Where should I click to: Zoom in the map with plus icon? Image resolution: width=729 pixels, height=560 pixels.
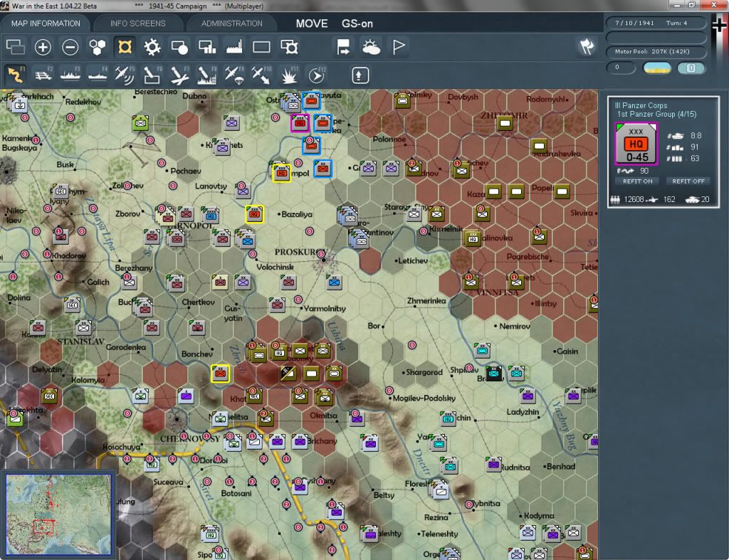pos(43,47)
